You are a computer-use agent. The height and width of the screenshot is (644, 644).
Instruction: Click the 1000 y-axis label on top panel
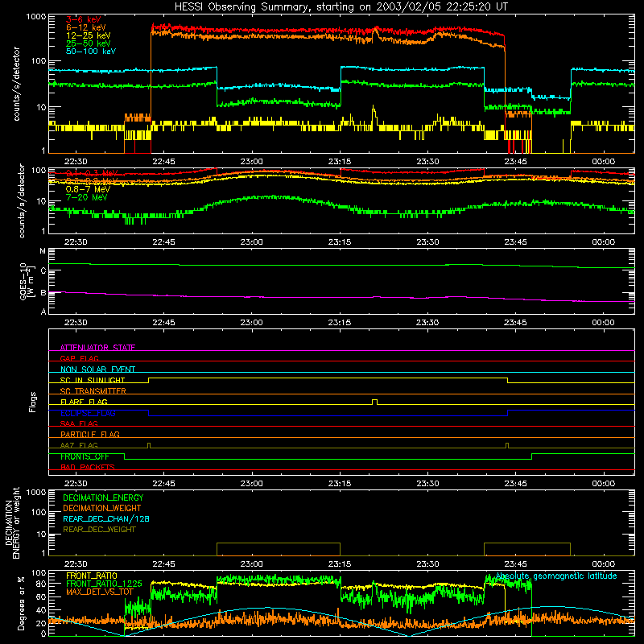click(35, 16)
